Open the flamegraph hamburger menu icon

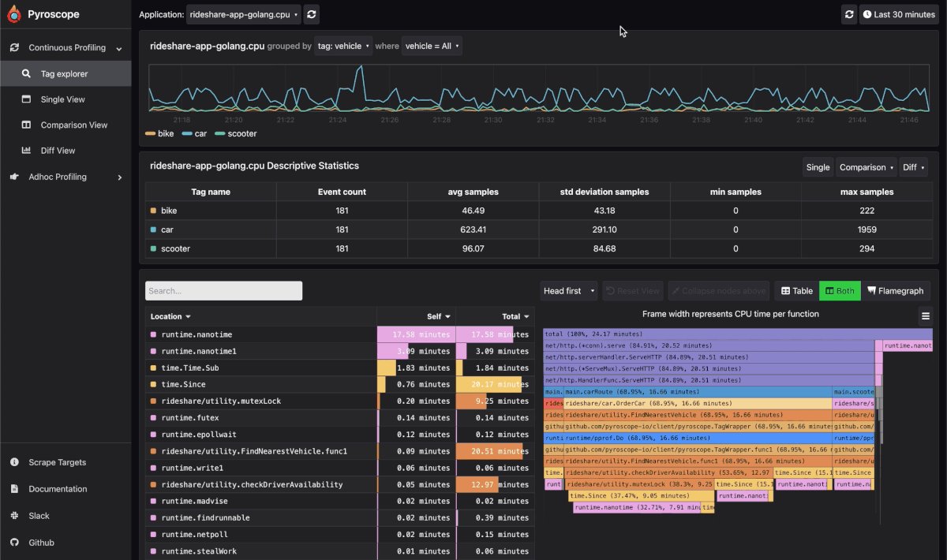point(926,315)
